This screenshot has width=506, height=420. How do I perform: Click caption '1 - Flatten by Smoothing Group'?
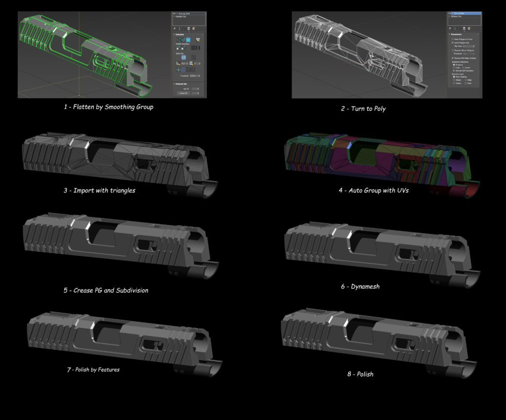click(x=108, y=107)
